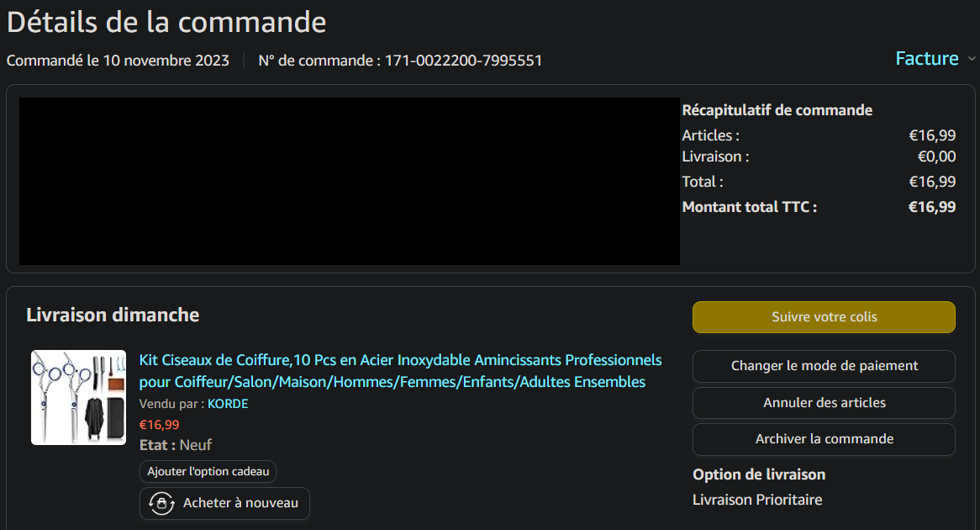Click the Livraison dimanche heading
Screen dimensions: 980x530
click(113, 315)
